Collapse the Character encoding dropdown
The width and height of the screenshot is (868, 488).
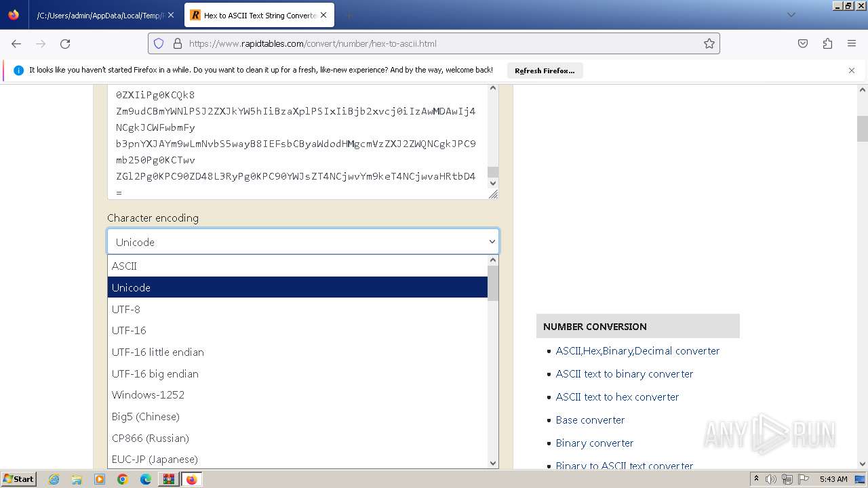pos(303,242)
